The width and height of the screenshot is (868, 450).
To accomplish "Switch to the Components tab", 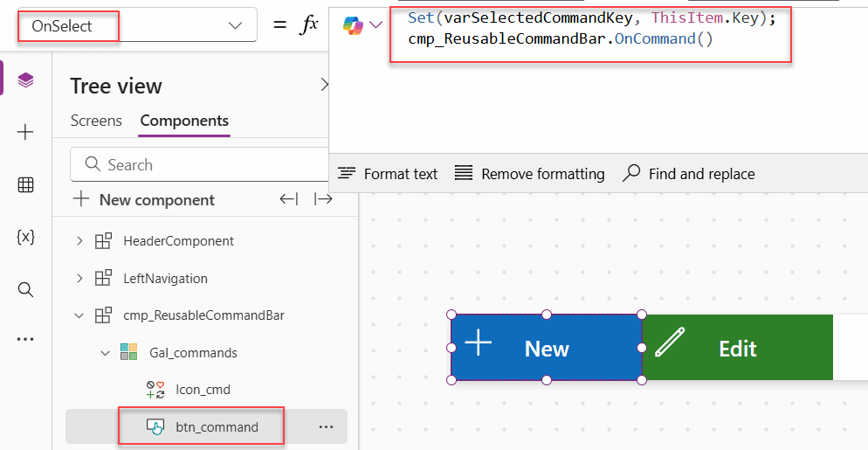I will tap(184, 121).
